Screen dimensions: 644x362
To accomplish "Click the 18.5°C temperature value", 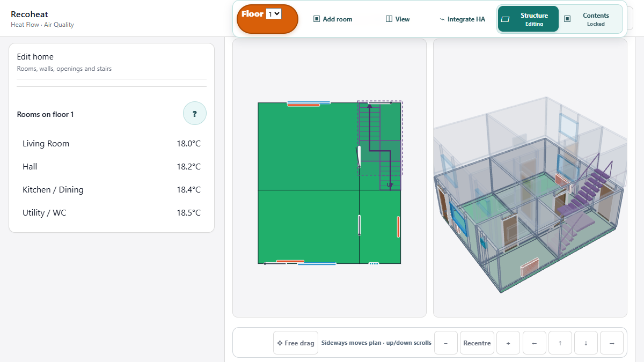I will [x=189, y=213].
